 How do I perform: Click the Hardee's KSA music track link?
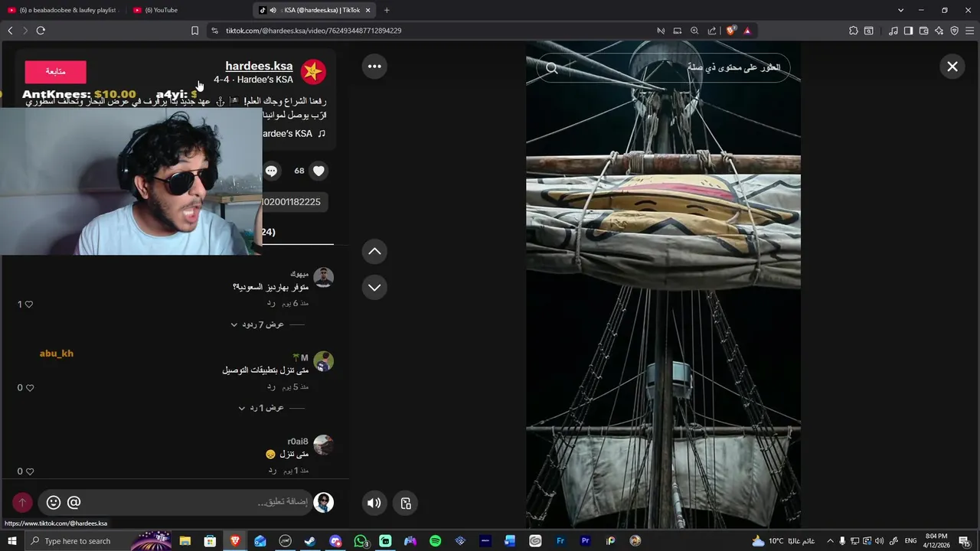[294, 133]
